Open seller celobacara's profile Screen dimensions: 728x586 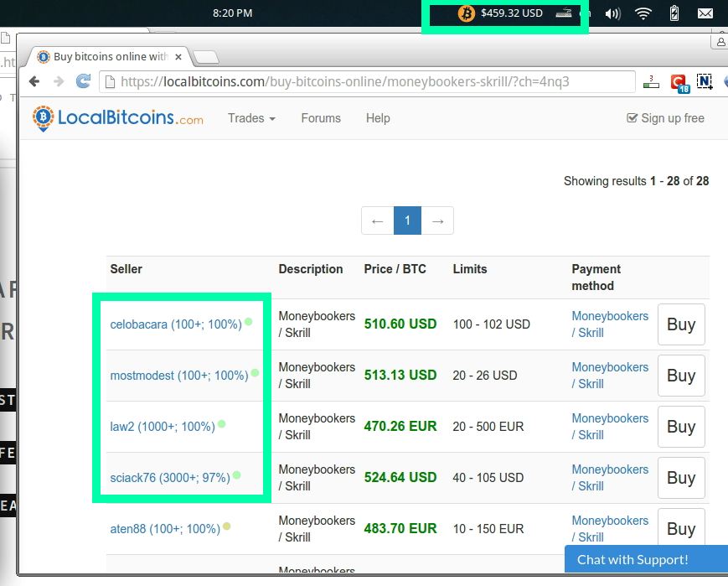pyautogui.click(x=176, y=324)
